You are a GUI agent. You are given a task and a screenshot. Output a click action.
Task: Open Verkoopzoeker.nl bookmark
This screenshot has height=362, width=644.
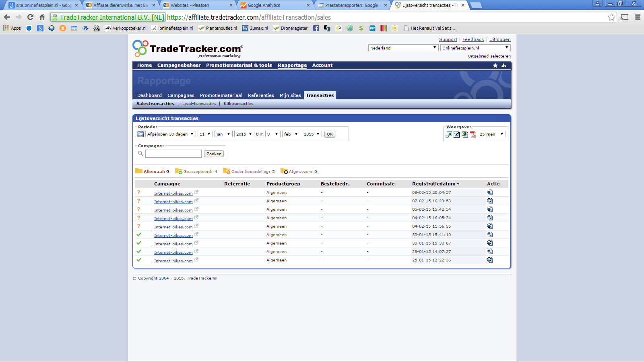[126, 28]
